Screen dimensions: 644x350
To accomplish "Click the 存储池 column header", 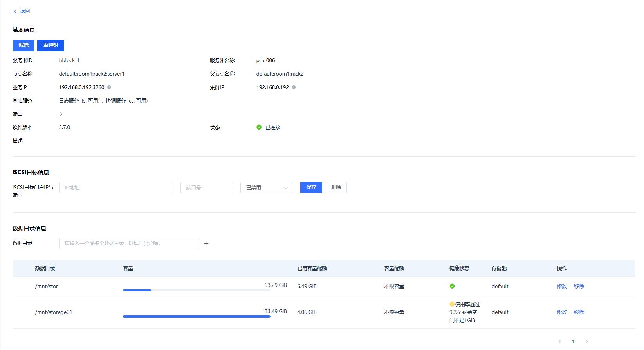I will (x=499, y=268).
